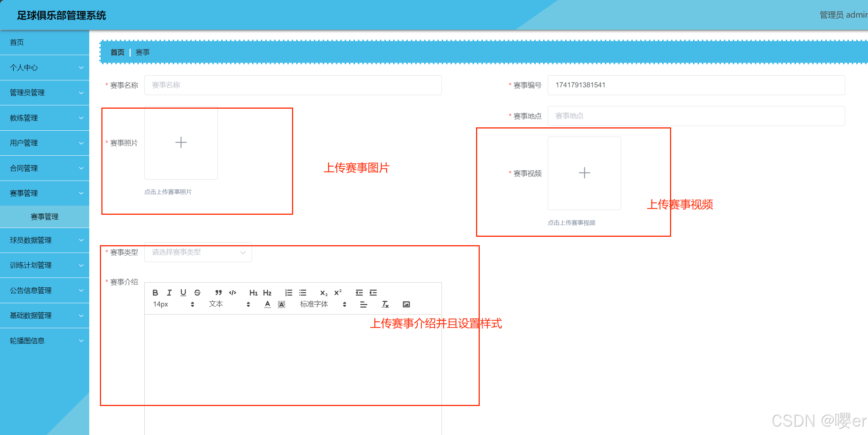Insert an ordered numbered list

tap(289, 293)
